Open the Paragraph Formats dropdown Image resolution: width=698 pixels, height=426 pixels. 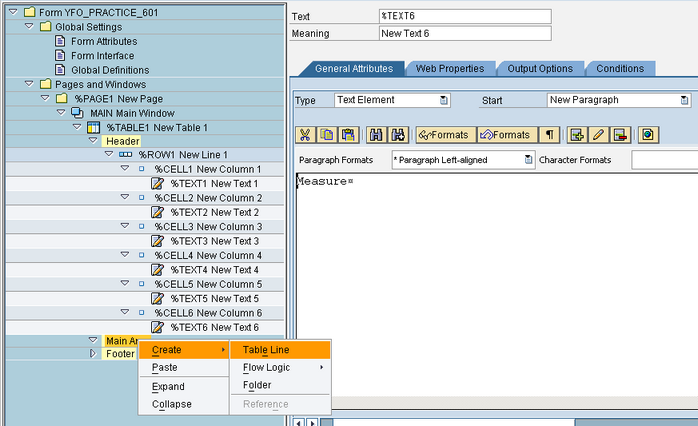[528, 160]
